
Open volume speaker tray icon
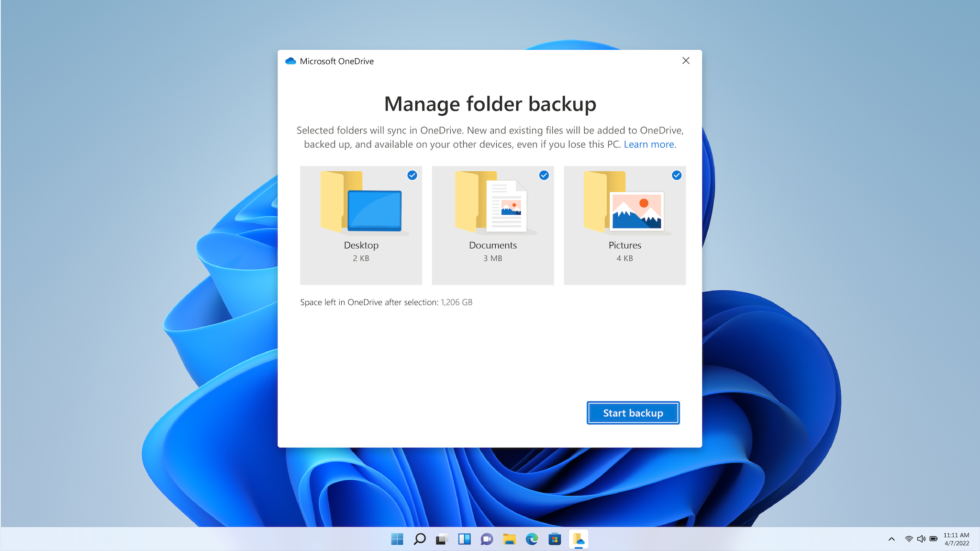pos(921,539)
